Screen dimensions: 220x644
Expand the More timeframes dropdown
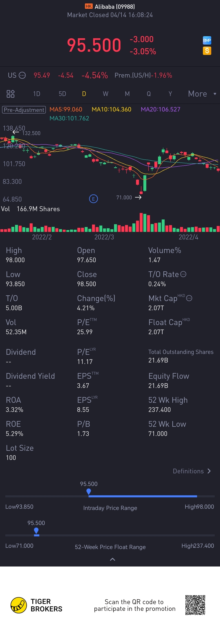[x=202, y=94]
